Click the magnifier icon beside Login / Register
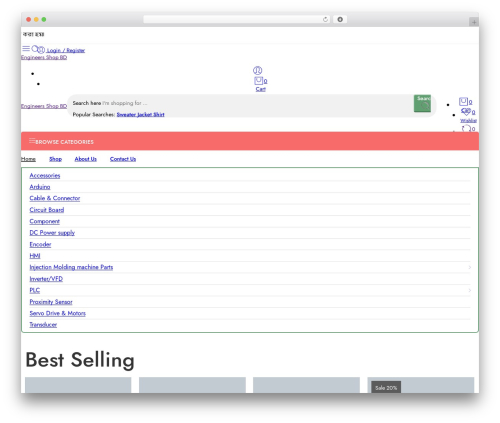Viewport: 500px width, 423px height. coord(35,49)
